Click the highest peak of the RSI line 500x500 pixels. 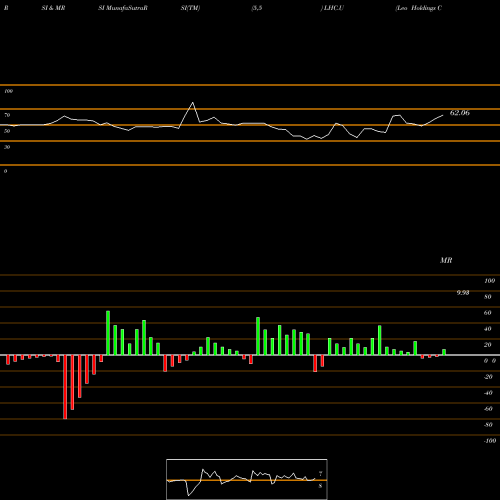click(x=193, y=103)
